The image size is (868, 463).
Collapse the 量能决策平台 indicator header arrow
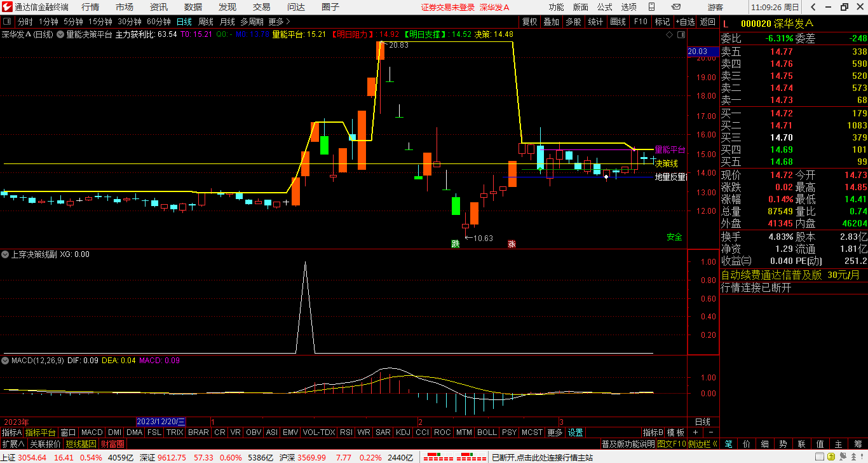click(x=60, y=34)
